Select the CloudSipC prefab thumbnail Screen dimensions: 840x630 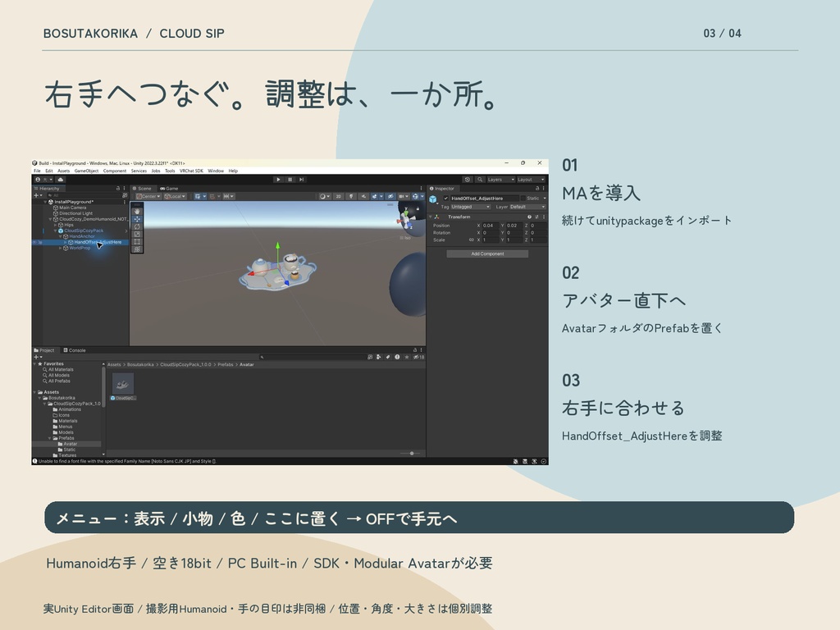coord(123,384)
